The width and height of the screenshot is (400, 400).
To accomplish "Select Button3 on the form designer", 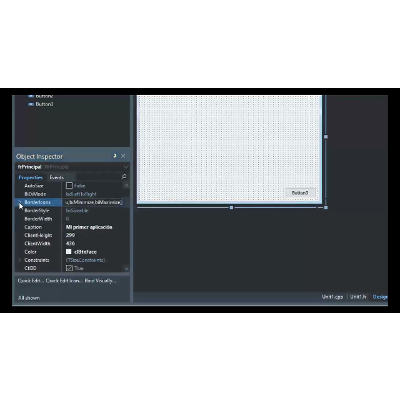I will click(x=300, y=193).
